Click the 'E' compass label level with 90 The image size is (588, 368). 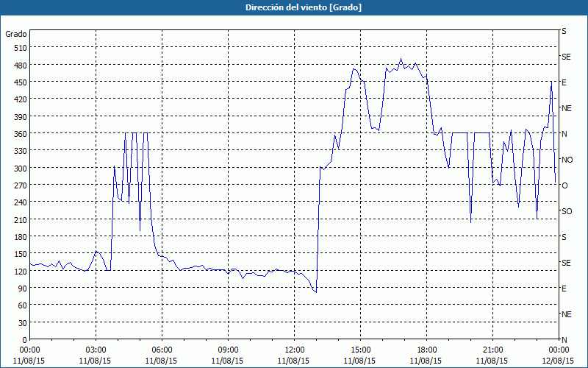(564, 289)
